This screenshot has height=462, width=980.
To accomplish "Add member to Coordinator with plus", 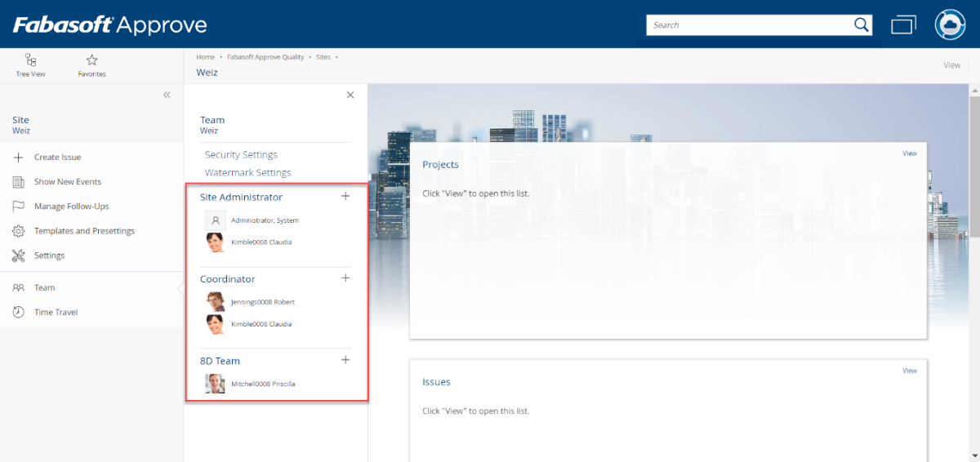I will tap(345, 278).
